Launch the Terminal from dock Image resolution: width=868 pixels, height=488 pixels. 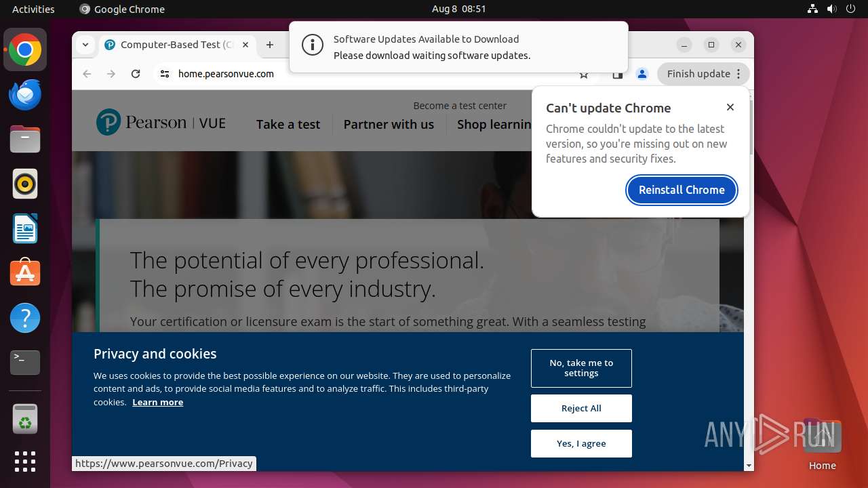(25, 363)
